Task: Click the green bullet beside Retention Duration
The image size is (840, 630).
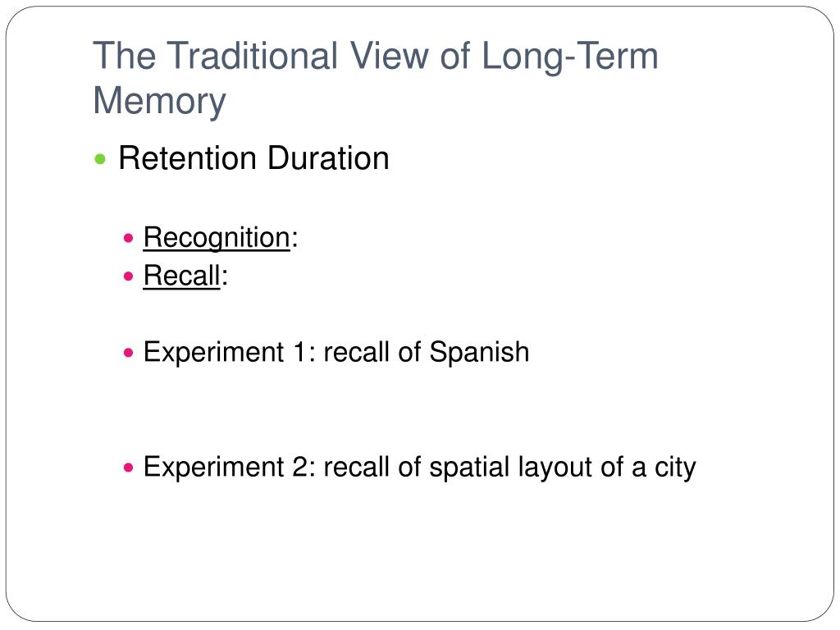Action: [x=99, y=159]
